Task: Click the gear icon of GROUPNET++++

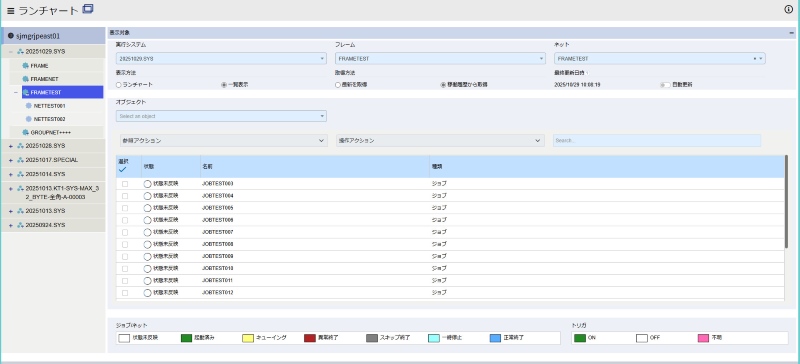Action: click(26, 132)
